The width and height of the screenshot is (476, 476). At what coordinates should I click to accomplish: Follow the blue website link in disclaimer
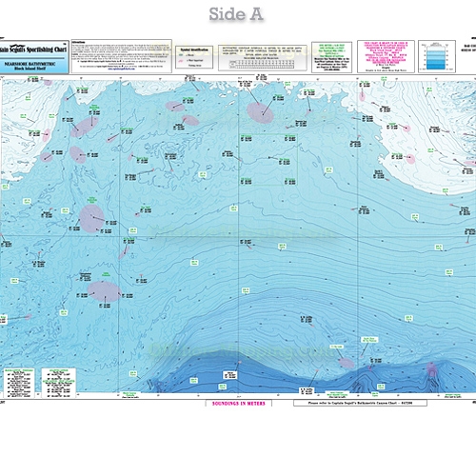[x=122, y=69]
